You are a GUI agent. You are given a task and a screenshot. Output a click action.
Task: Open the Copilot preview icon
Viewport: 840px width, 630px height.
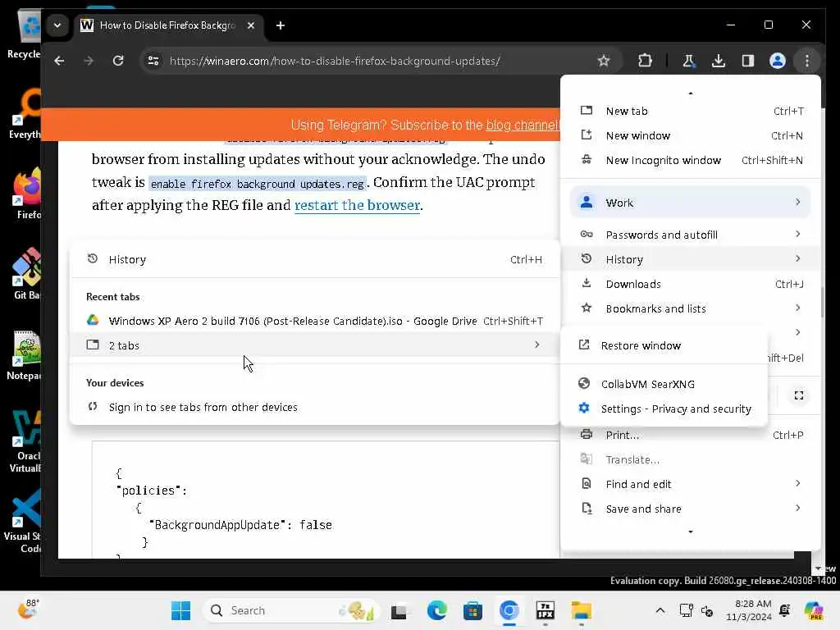(814, 610)
